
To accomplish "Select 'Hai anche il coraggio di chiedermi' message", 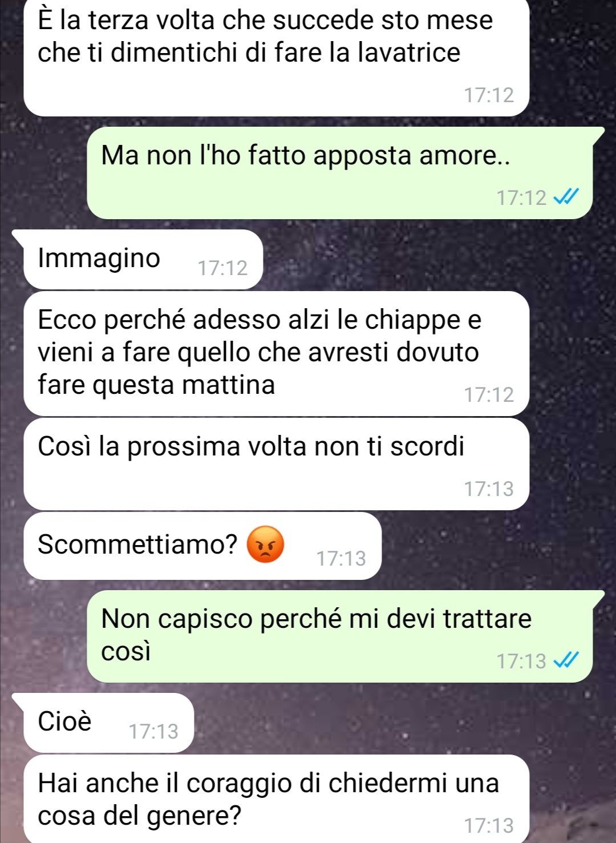I will (277, 799).
